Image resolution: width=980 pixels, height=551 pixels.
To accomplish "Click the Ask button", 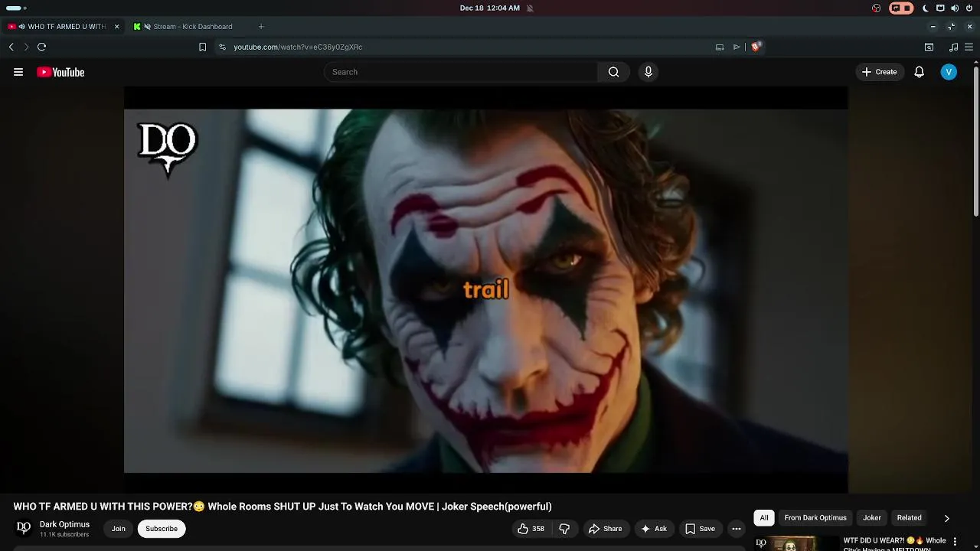I will (x=654, y=529).
